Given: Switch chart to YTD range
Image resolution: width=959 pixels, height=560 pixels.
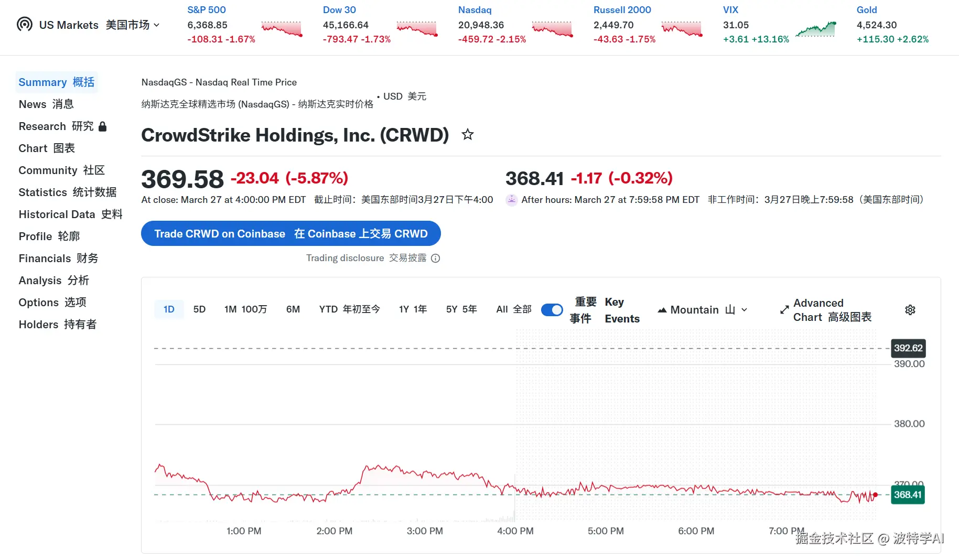Looking at the screenshot, I should click(x=349, y=309).
